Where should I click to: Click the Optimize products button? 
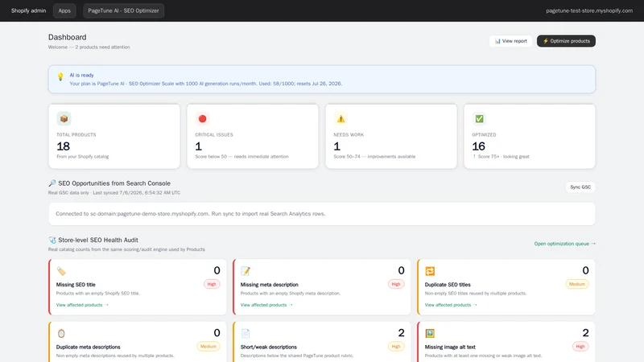tap(566, 41)
